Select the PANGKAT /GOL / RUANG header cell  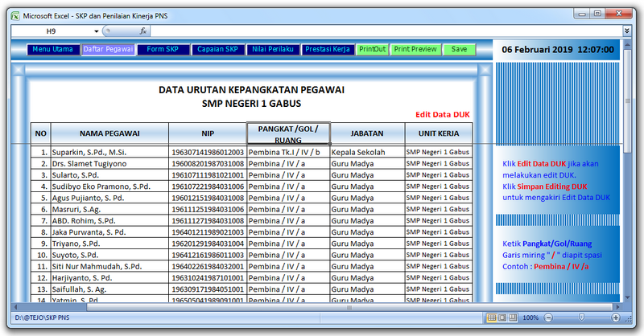point(288,133)
